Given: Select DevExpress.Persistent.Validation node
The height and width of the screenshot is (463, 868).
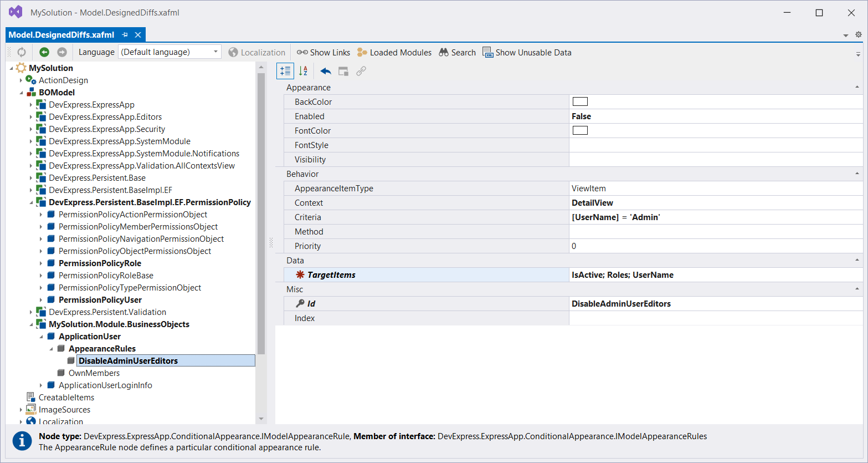Looking at the screenshot, I should [x=107, y=312].
